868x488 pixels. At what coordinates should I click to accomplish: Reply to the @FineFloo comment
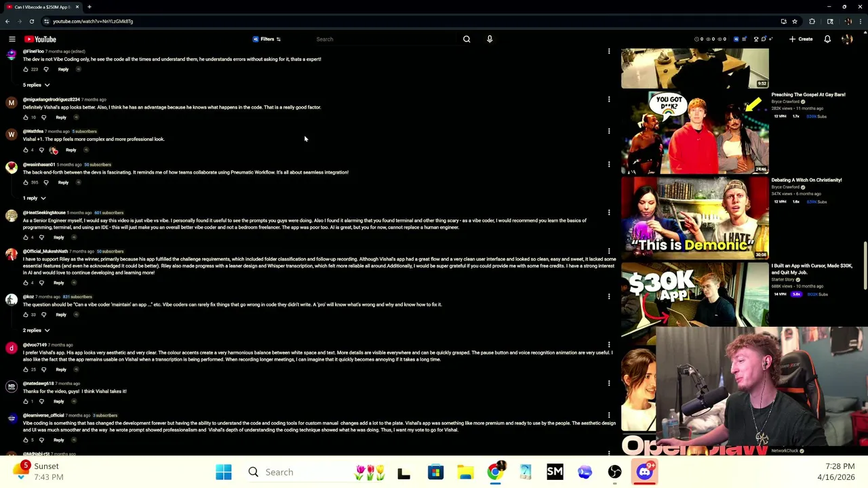coord(63,69)
